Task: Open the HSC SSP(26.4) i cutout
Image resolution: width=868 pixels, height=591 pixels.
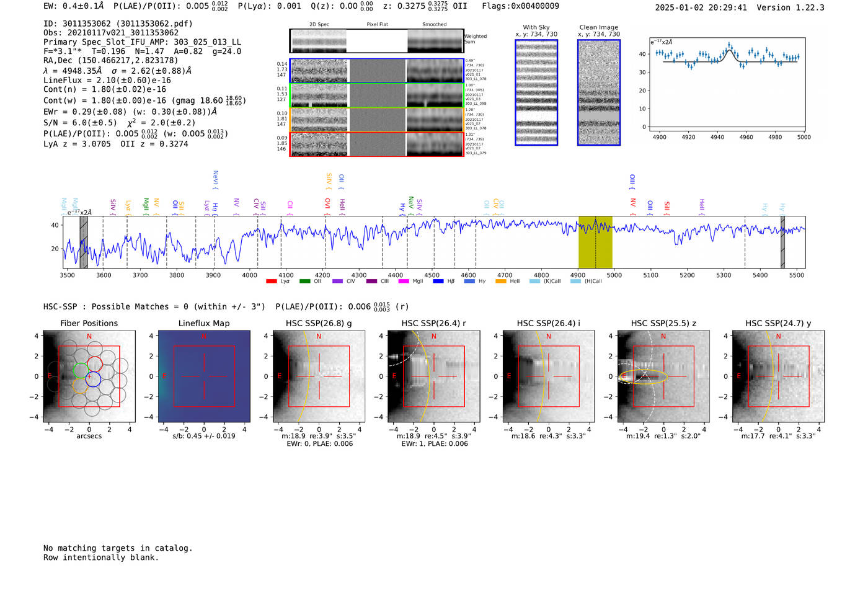Action: pos(549,376)
